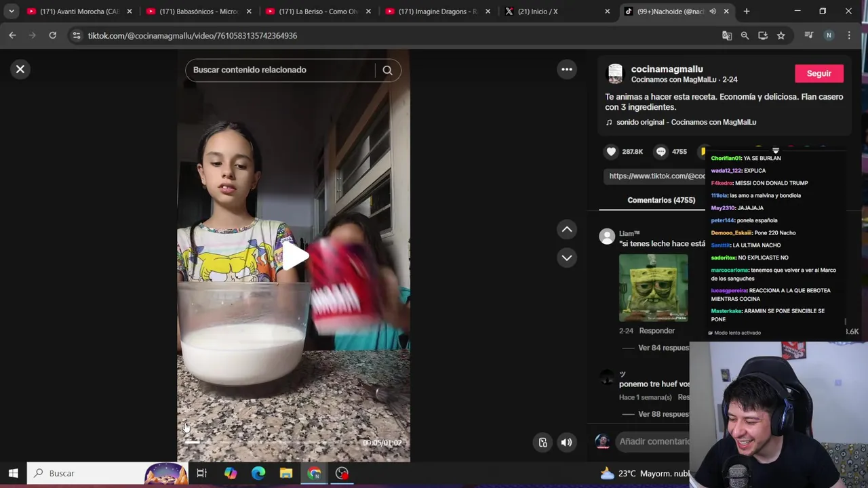This screenshot has width=868, height=488.
Task: Open a new browser tab with plus
Action: [747, 12]
